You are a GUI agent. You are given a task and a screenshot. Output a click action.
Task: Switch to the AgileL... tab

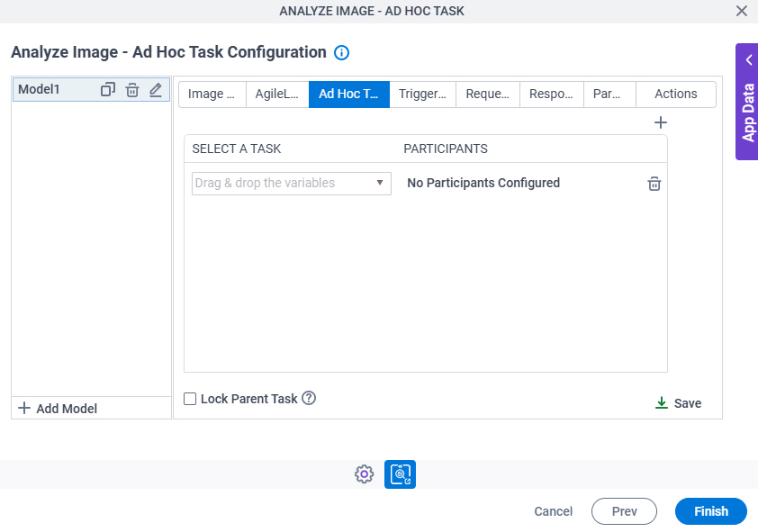pyautogui.click(x=277, y=95)
